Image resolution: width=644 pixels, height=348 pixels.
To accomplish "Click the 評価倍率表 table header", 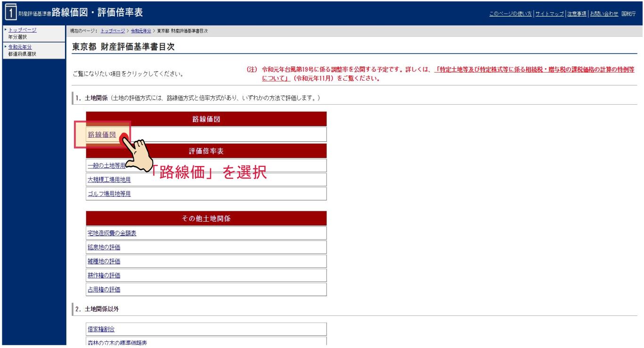I will [206, 151].
